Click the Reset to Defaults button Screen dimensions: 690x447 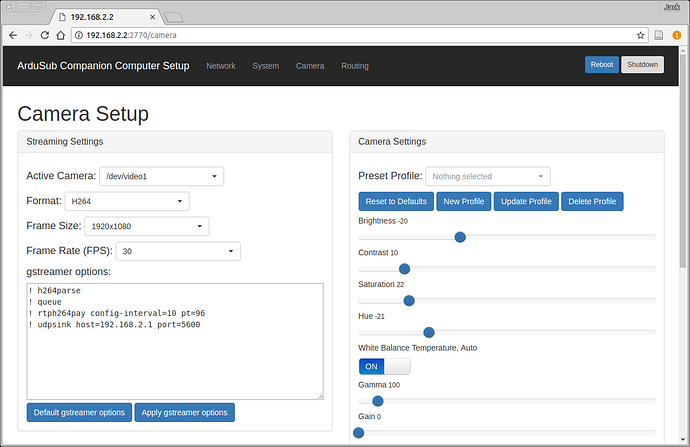coord(396,202)
